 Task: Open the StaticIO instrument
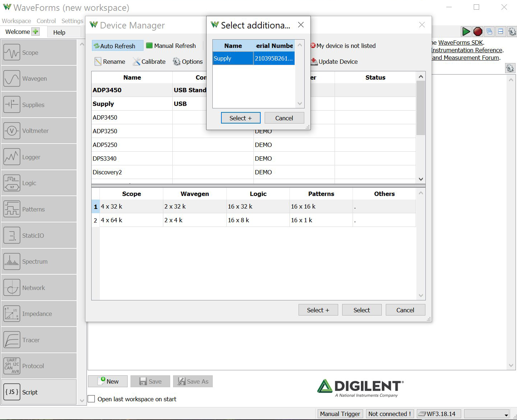pyautogui.click(x=39, y=236)
